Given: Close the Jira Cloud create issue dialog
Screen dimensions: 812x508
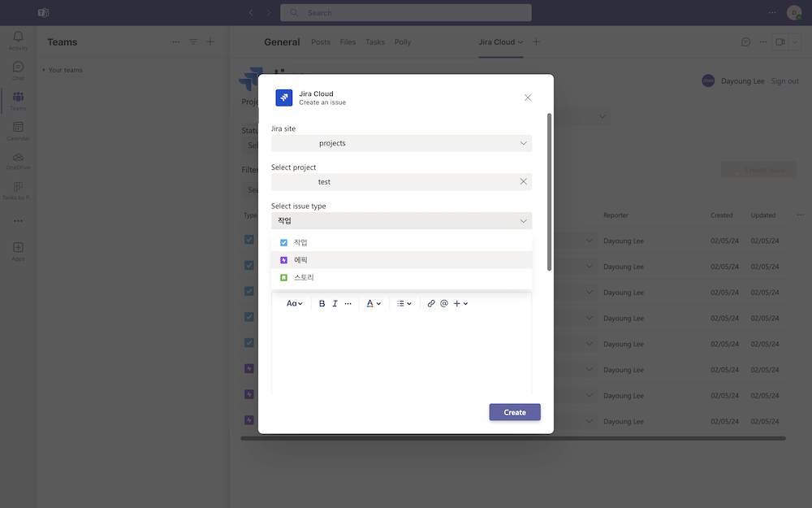Looking at the screenshot, I should point(528,98).
